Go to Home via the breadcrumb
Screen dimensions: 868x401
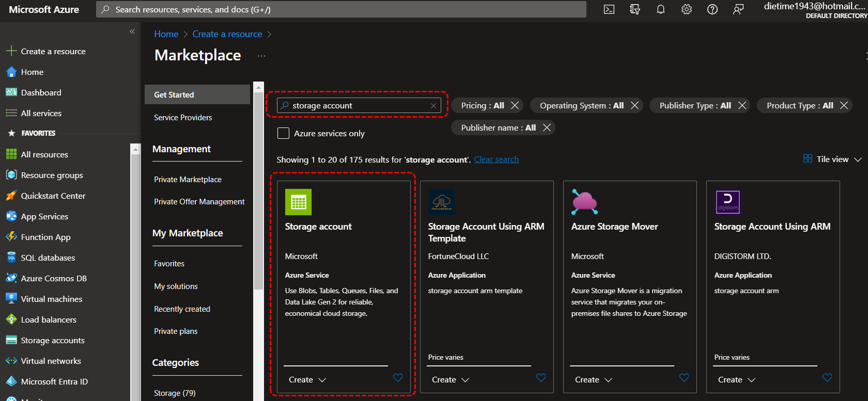[166, 34]
